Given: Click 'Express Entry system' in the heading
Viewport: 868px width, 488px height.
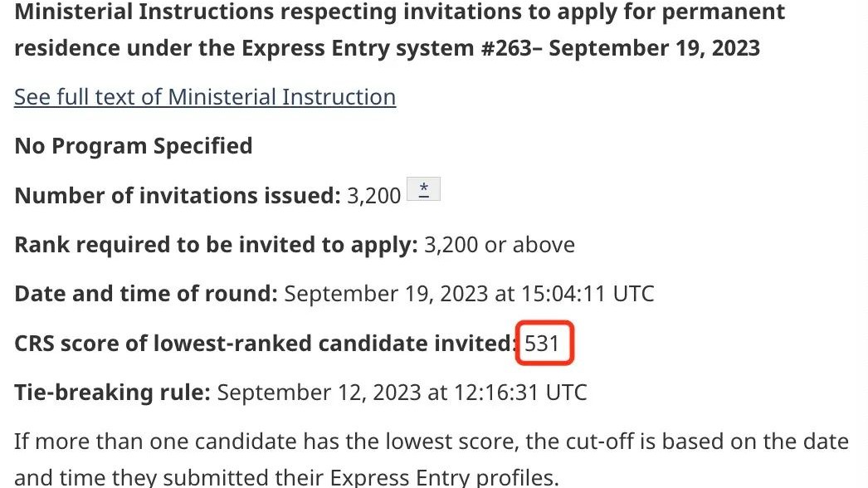Looking at the screenshot, I should click(x=358, y=48).
